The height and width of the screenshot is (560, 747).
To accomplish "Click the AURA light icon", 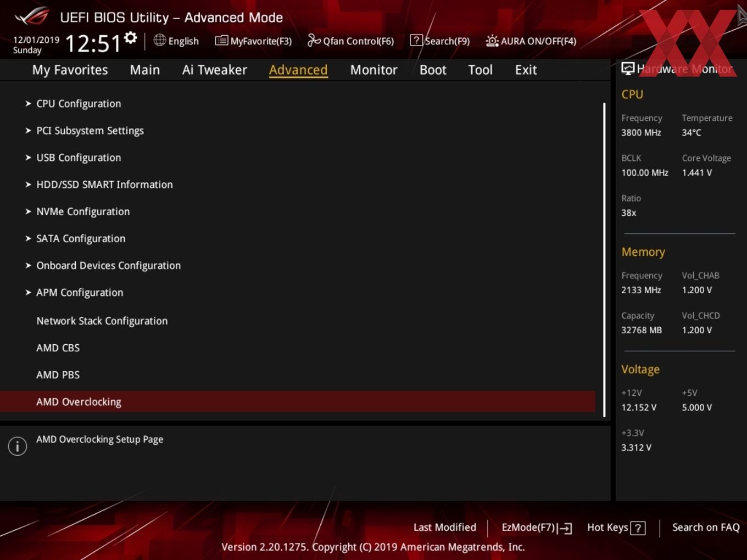I will coord(492,41).
